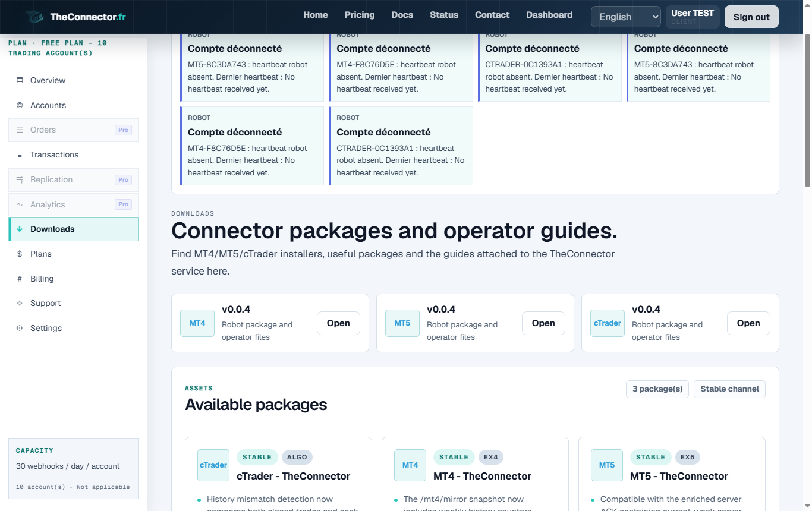Select Transactions in the sidebar

click(x=74, y=154)
